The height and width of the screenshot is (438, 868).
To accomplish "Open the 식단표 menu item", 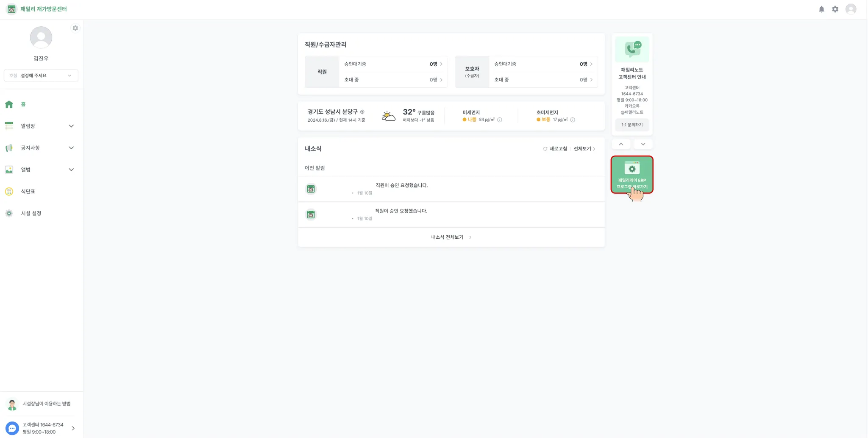I will (41, 192).
